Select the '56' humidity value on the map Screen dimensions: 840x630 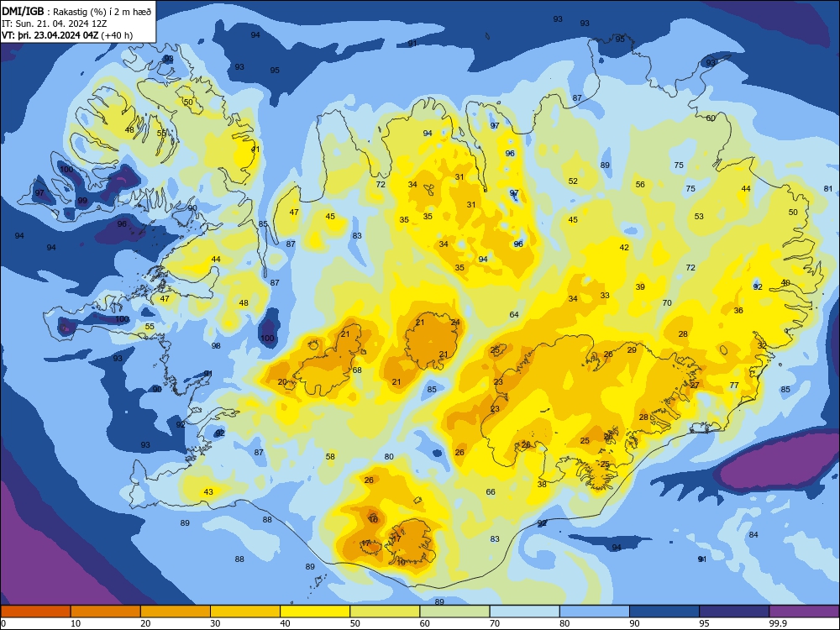click(640, 184)
